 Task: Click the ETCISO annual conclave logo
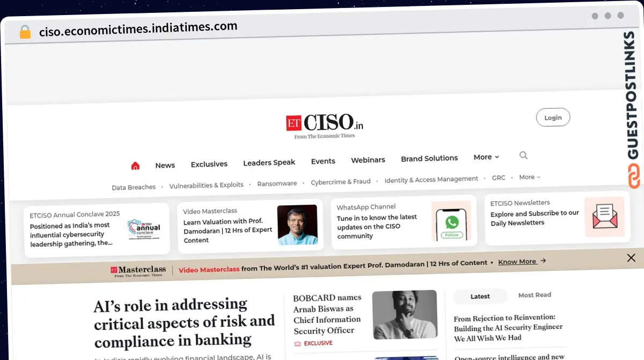coord(144,229)
